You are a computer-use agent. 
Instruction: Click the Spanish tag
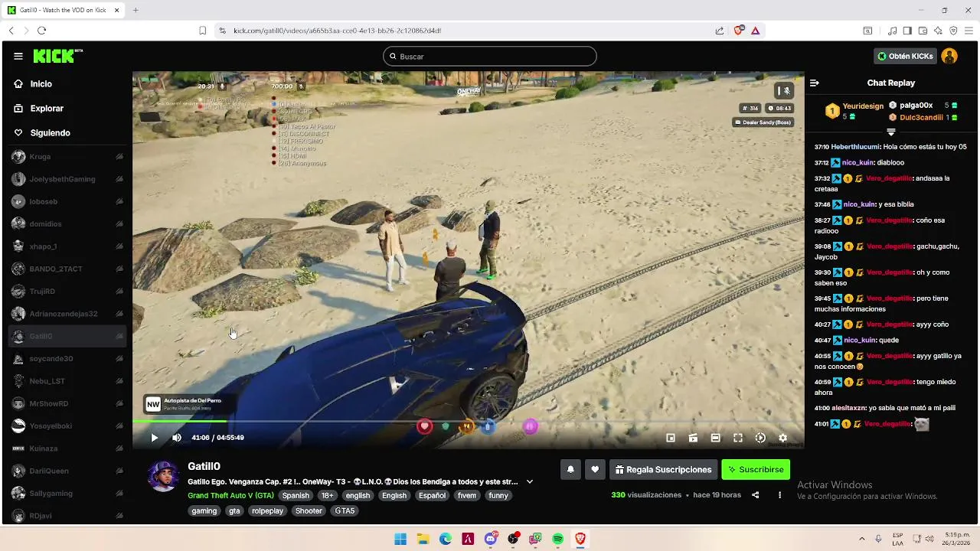[x=296, y=495]
